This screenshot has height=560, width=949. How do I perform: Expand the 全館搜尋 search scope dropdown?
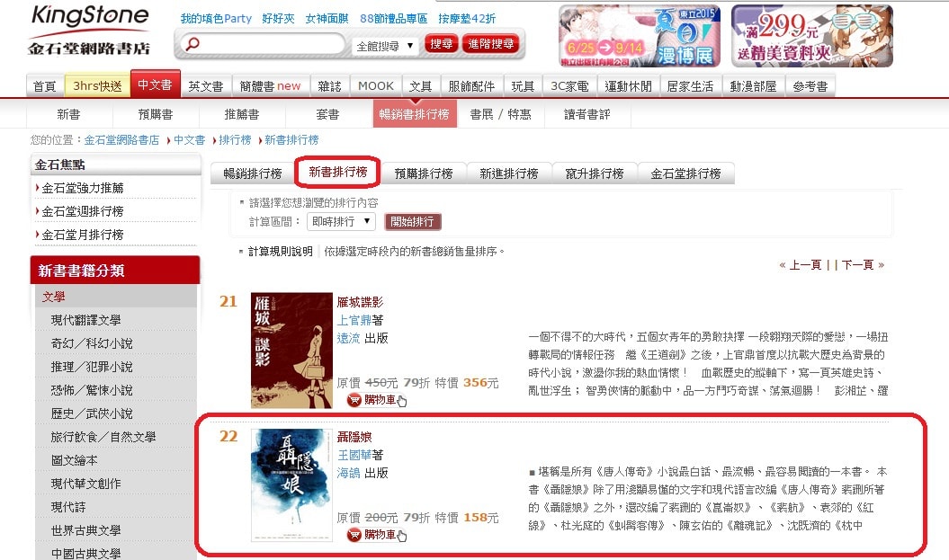click(386, 46)
